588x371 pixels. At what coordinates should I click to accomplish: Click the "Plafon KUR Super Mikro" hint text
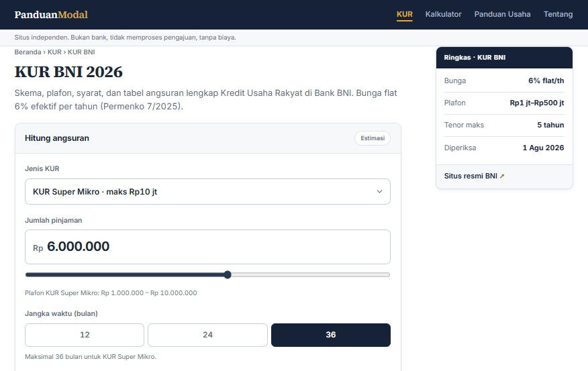click(x=111, y=293)
